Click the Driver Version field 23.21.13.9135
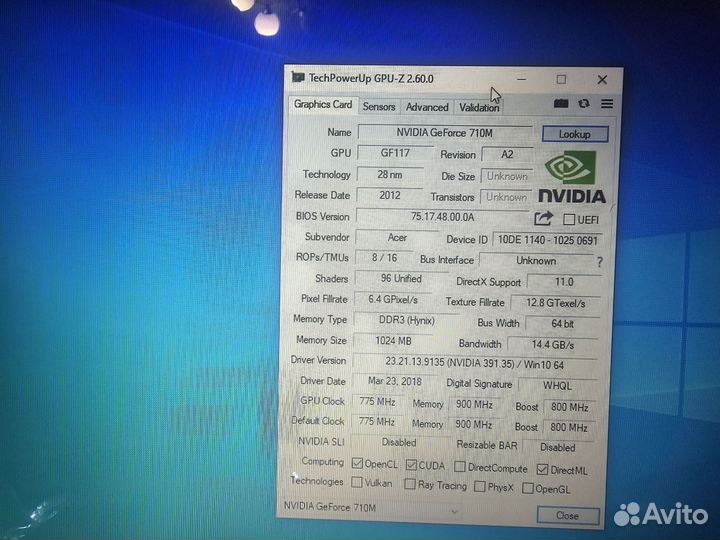Image resolution: width=720 pixels, height=540 pixels. pyautogui.click(x=474, y=364)
